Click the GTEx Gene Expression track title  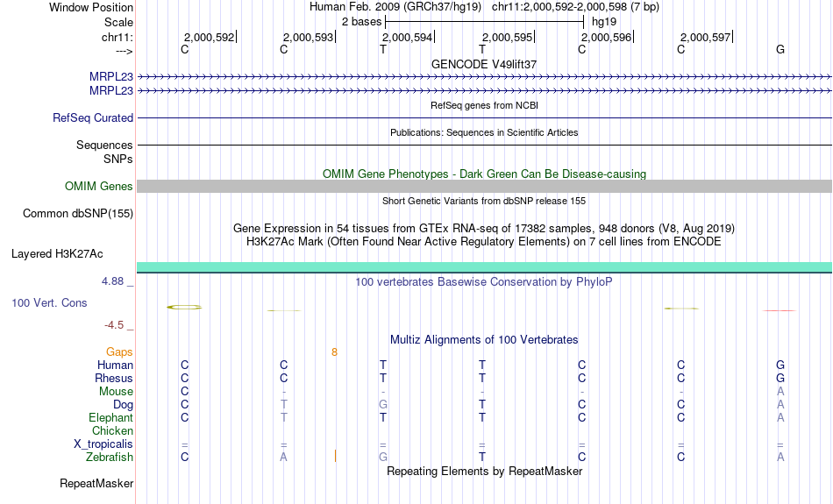click(484, 229)
